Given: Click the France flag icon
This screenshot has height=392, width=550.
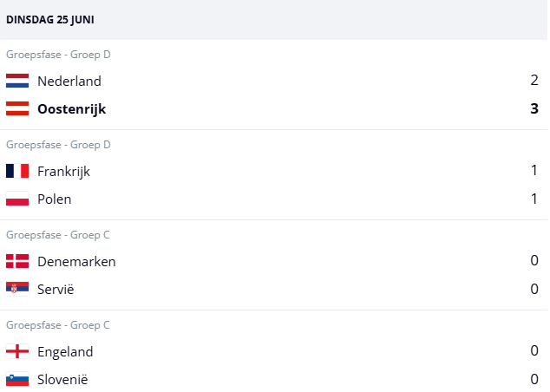Looking at the screenshot, I should (x=17, y=172).
